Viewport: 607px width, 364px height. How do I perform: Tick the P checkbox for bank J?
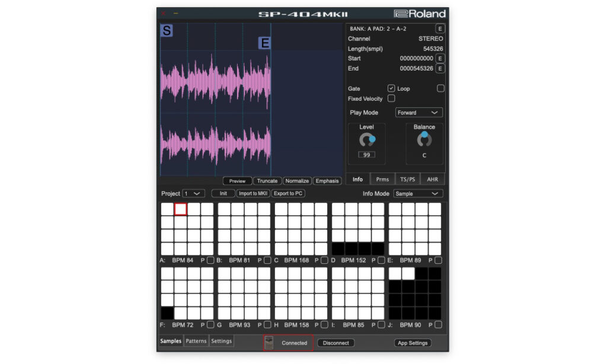pos(438,325)
